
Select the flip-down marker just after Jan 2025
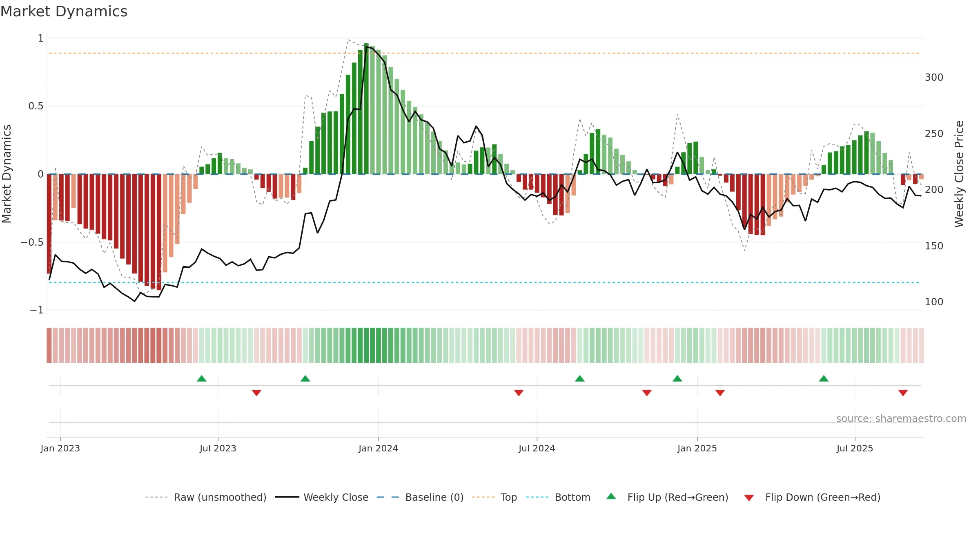point(720,393)
